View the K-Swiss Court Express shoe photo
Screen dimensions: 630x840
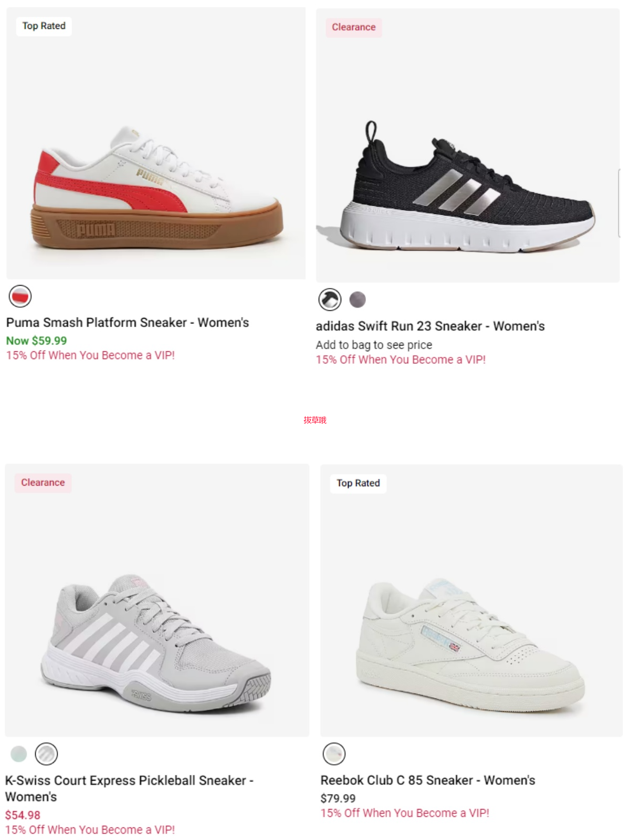click(157, 600)
